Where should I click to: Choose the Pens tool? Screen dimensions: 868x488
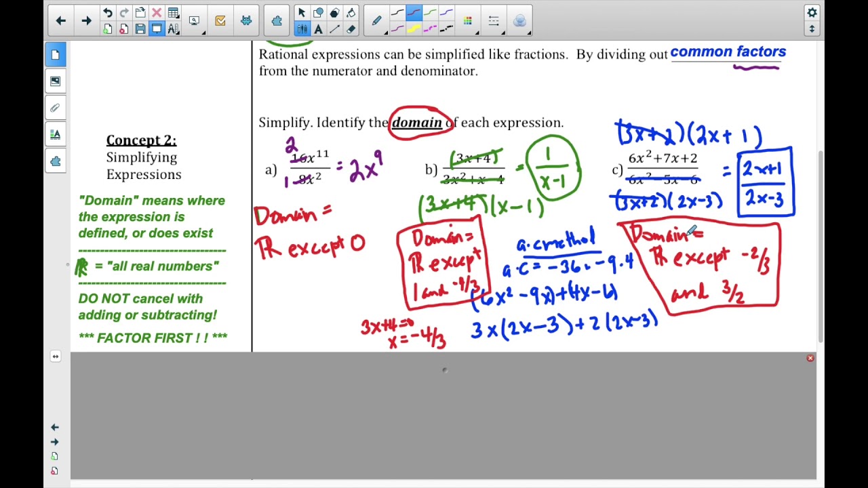(302, 29)
